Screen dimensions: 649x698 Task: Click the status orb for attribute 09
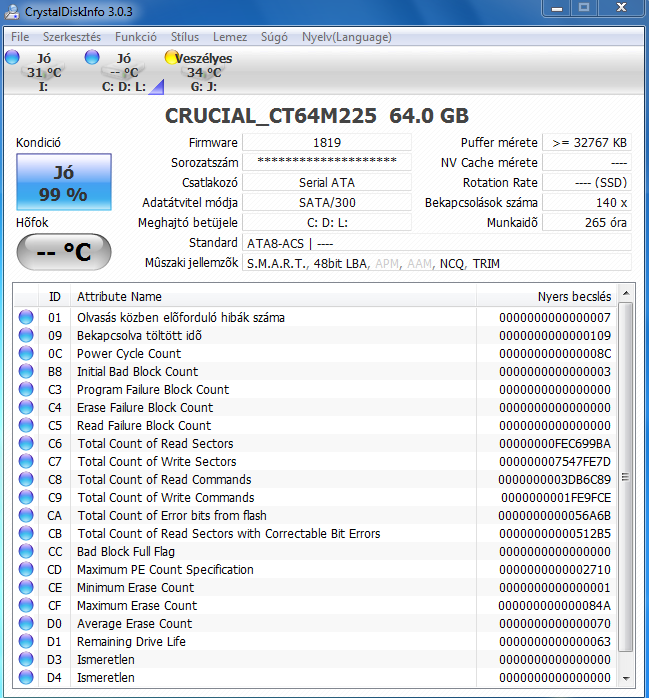(26, 335)
